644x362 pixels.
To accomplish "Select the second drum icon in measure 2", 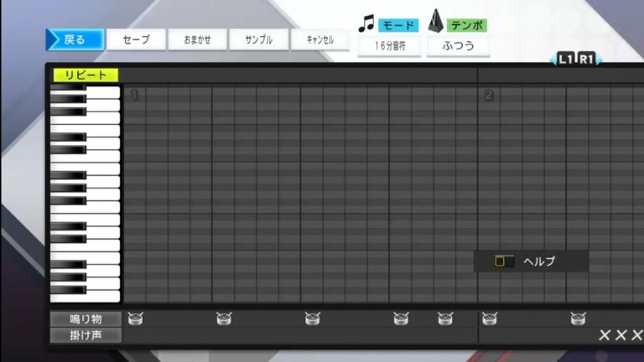I will point(578,318).
